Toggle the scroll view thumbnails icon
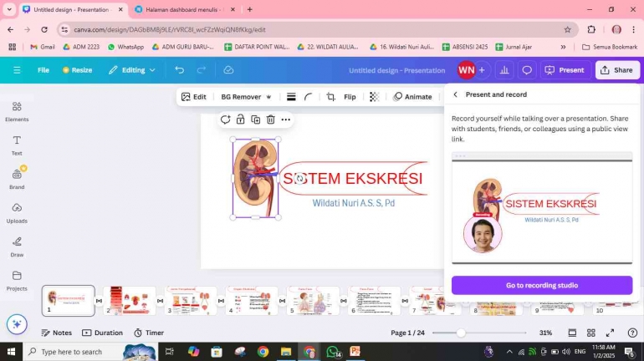Screen dimensions: 644x361 point(572,333)
